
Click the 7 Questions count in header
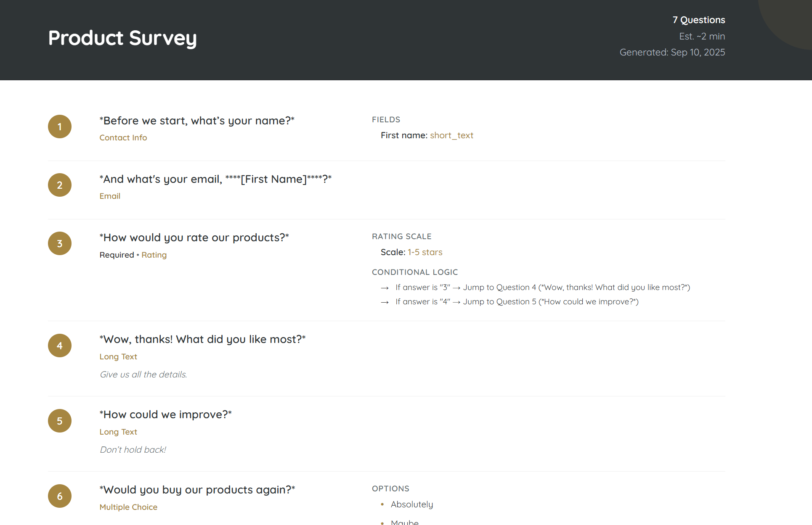(x=698, y=20)
